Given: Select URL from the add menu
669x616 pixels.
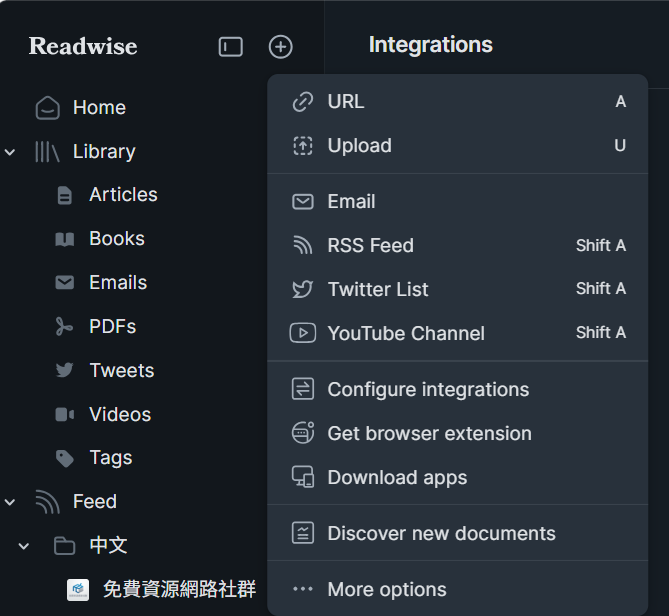Looking at the screenshot, I should pos(346,102).
